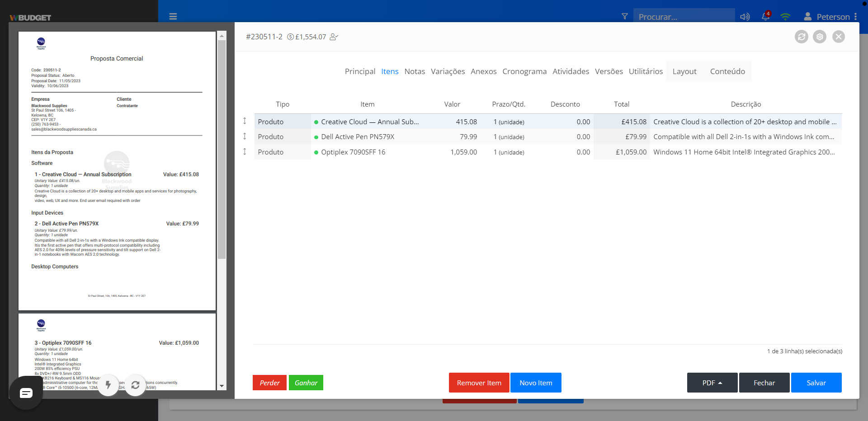Sort by the Total column header
868x421 pixels.
point(622,104)
